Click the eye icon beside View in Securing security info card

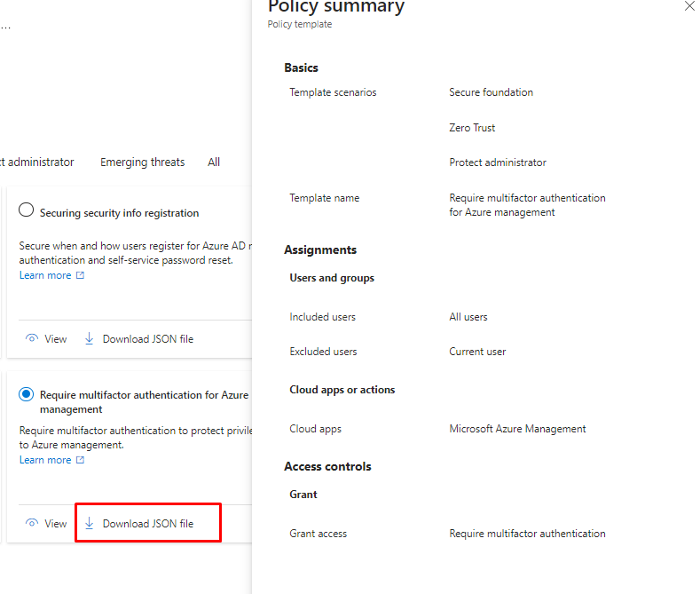(32, 339)
